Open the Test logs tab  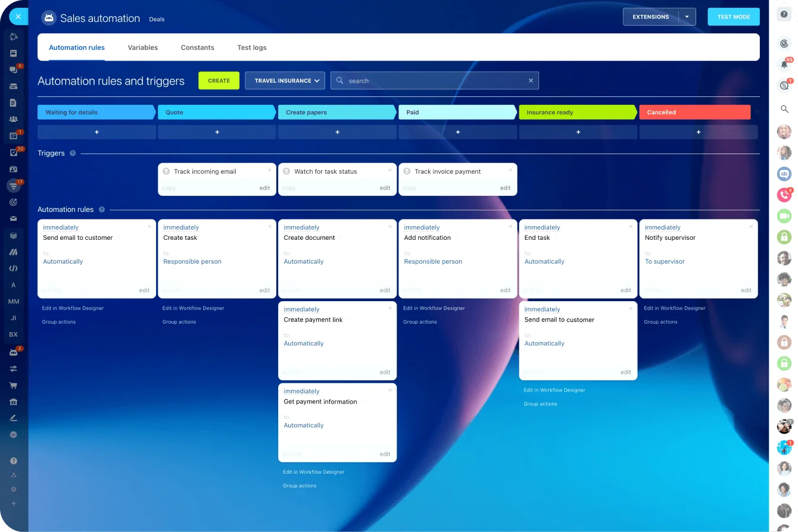(x=251, y=47)
